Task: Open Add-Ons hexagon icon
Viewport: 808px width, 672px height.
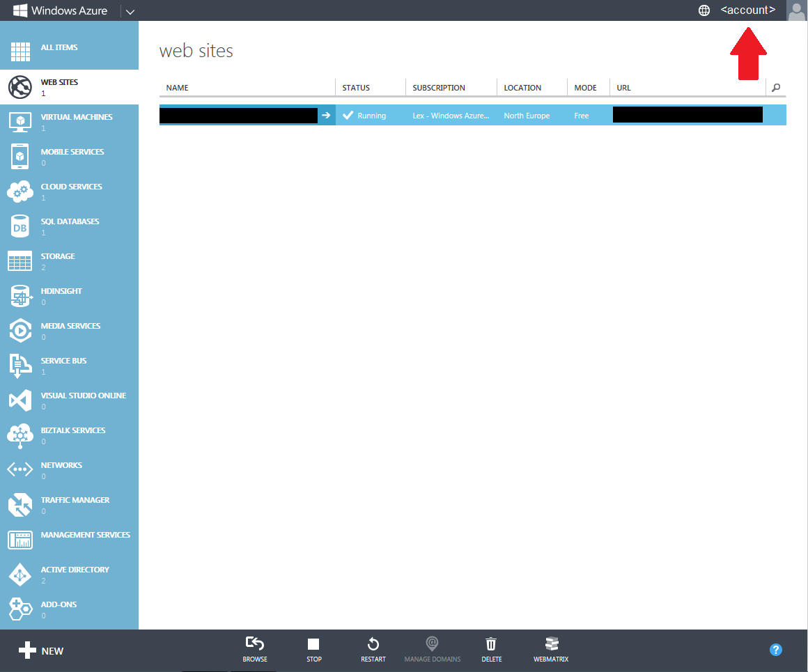Action: (20, 609)
